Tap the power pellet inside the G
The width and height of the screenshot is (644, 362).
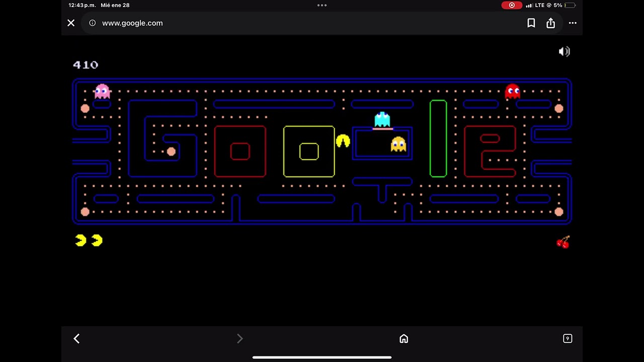point(171,151)
